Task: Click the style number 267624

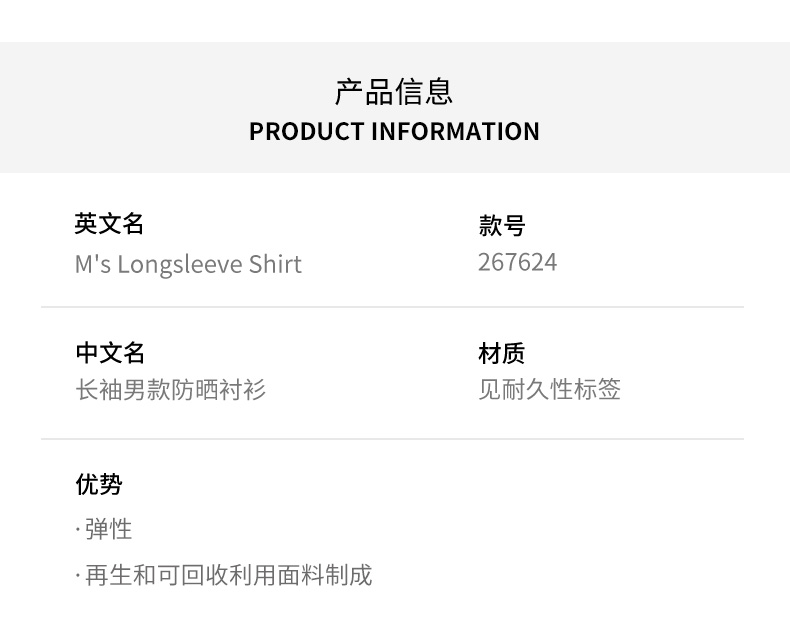Action: [517, 262]
